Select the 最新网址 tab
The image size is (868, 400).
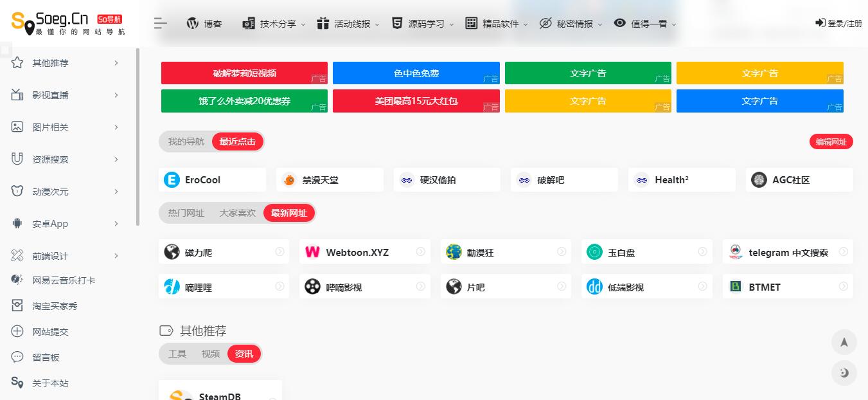point(289,213)
